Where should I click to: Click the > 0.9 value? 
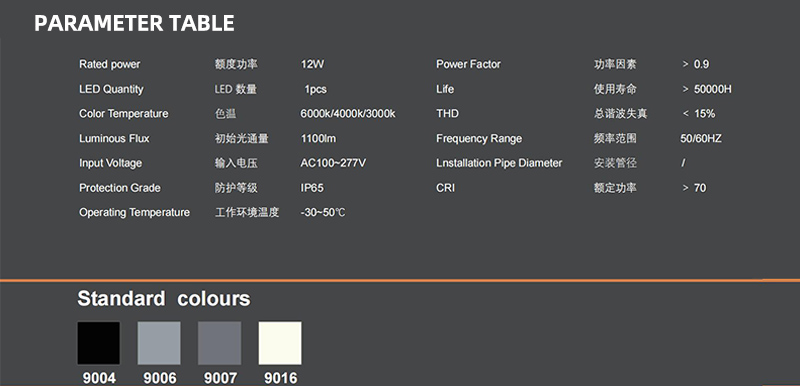click(696, 64)
